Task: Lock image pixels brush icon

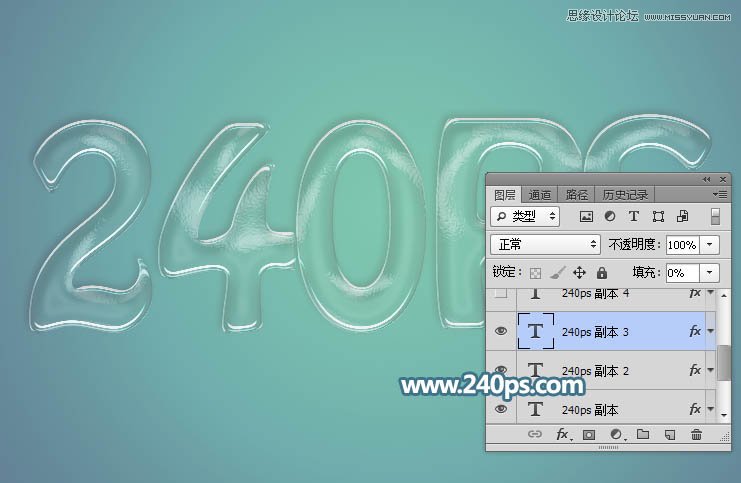Action: point(558,273)
